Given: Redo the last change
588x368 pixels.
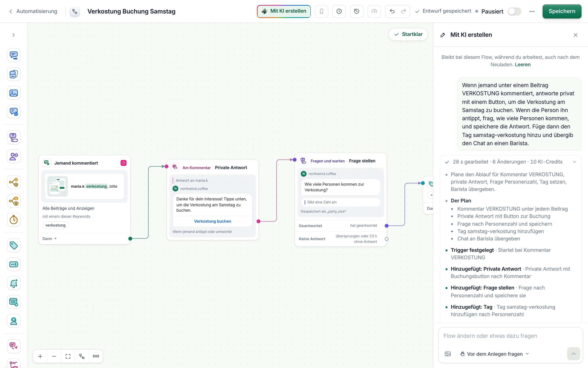Looking at the screenshot, I should pyautogui.click(x=403, y=11).
